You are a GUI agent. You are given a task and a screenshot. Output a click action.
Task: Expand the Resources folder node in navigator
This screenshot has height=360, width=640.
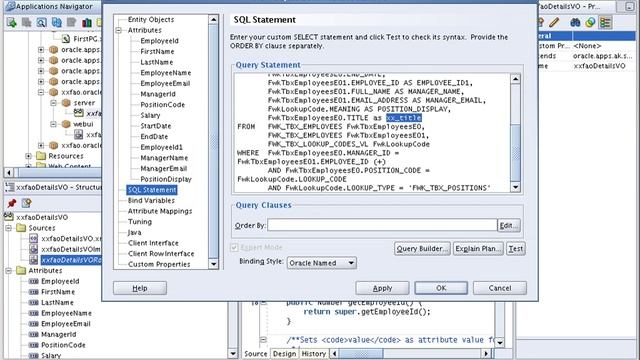[x=28, y=156]
